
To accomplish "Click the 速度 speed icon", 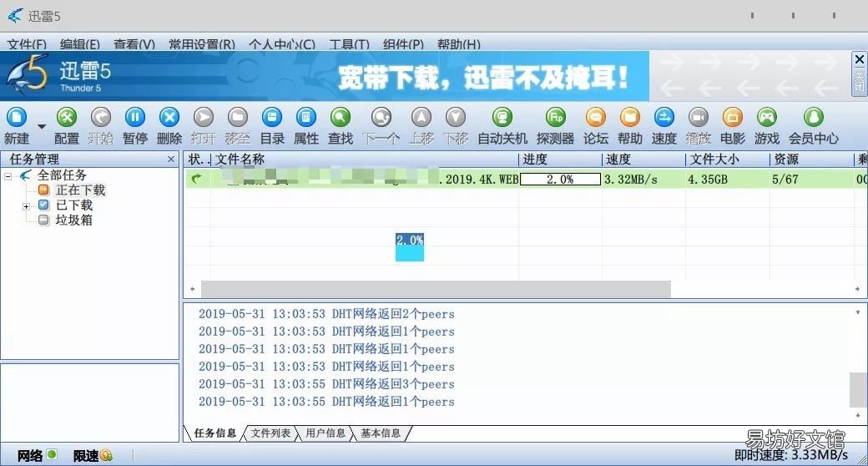I will tap(664, 117).
